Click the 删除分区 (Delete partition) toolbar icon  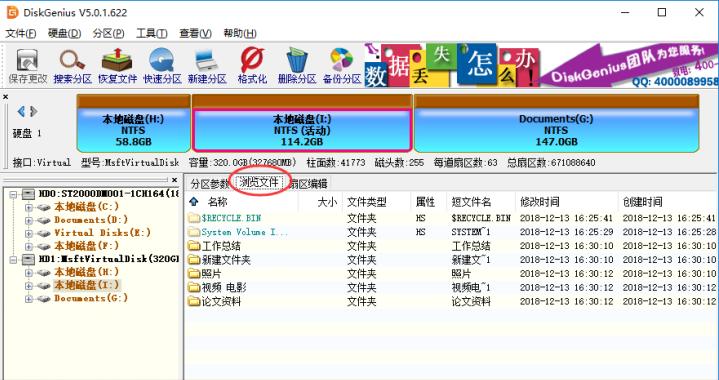coord(297,66)
